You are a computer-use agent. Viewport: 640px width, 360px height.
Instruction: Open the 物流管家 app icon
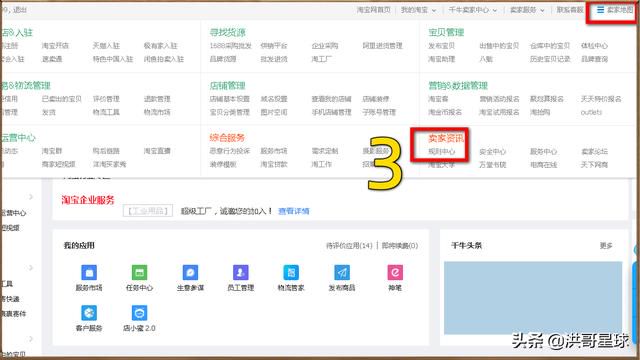pyautogui.click(x=291, y=273)
